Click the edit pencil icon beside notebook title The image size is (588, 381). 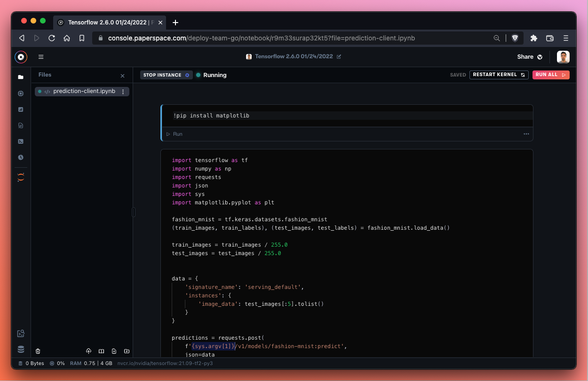coord(339,57)
